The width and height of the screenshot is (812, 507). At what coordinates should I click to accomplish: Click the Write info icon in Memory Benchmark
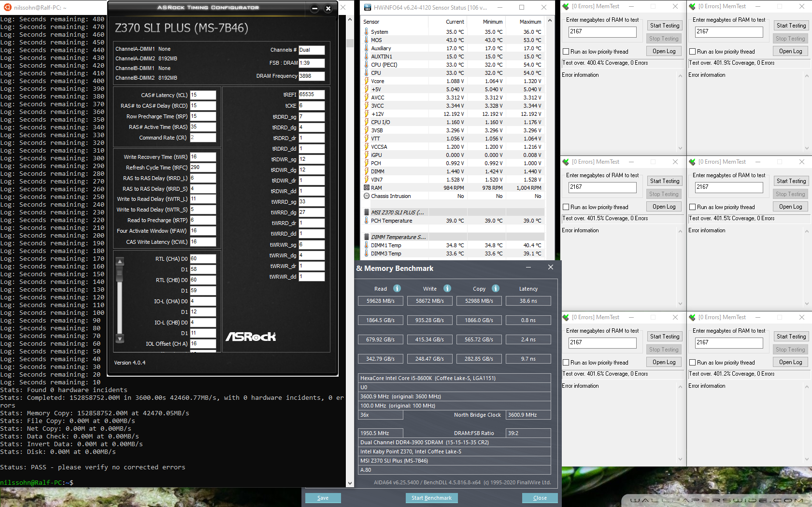click(x=447, y=288)
